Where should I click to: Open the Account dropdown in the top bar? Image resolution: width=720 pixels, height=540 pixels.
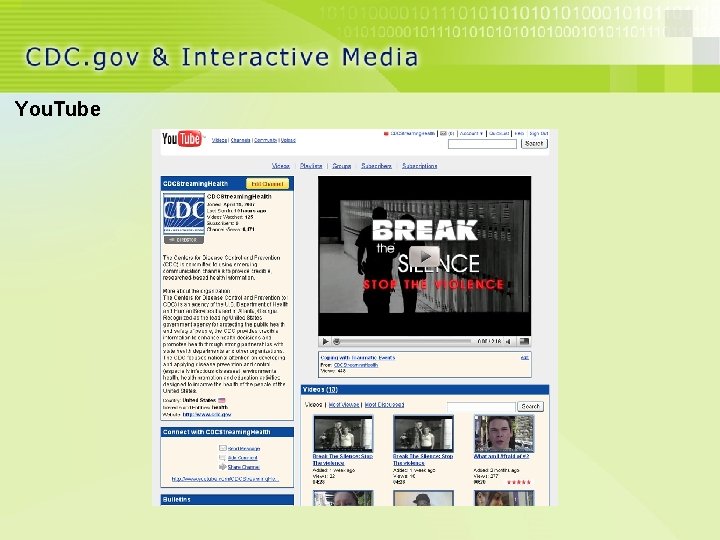tap(471, 134)
